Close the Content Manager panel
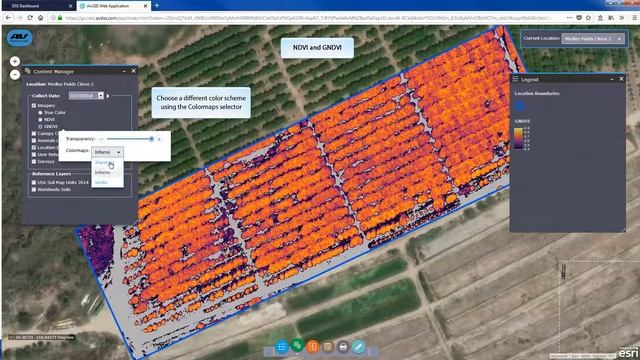This screenshot has height=360, width=640. pyautogui.click(x=133, y=71)
